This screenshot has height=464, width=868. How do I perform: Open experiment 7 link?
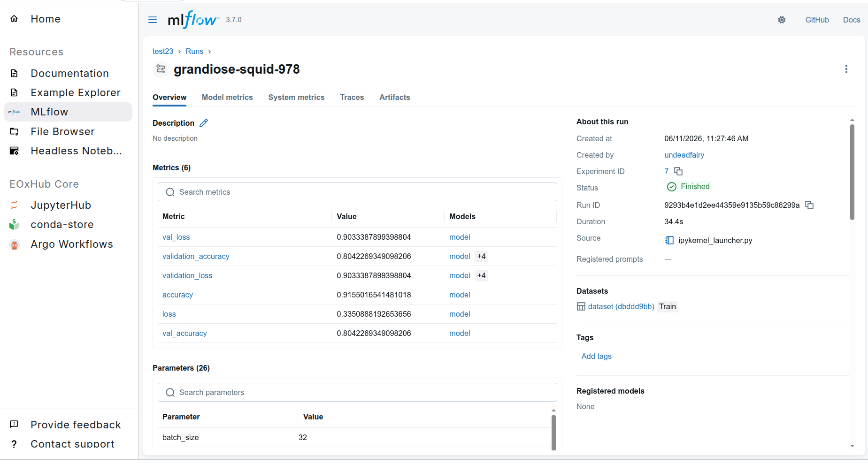click(x=666, y=171)
